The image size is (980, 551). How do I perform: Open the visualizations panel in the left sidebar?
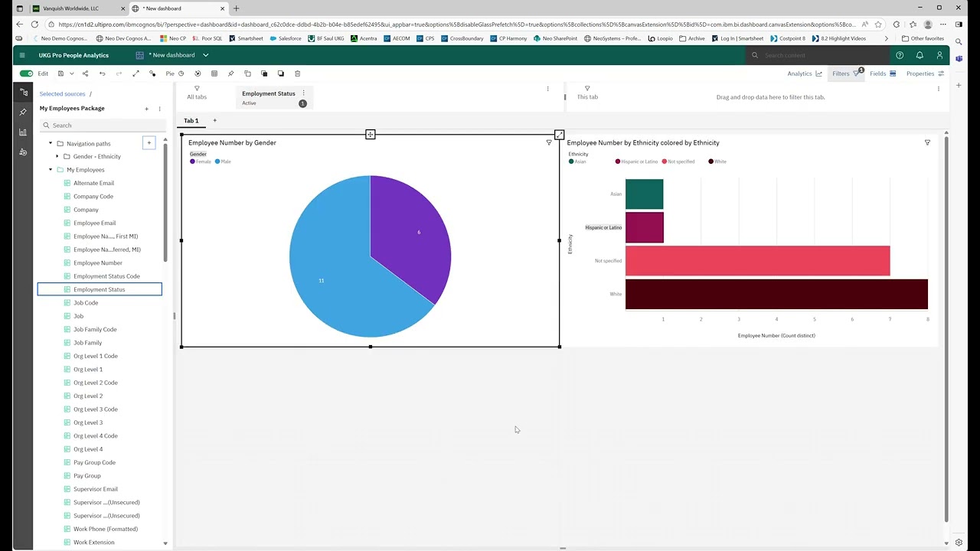coord(23,132)
